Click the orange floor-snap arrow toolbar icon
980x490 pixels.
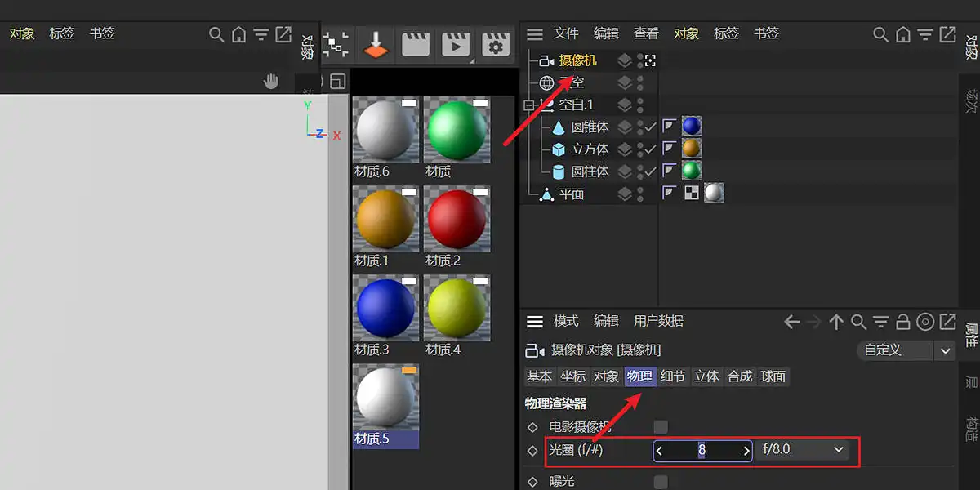coord(376,44)
